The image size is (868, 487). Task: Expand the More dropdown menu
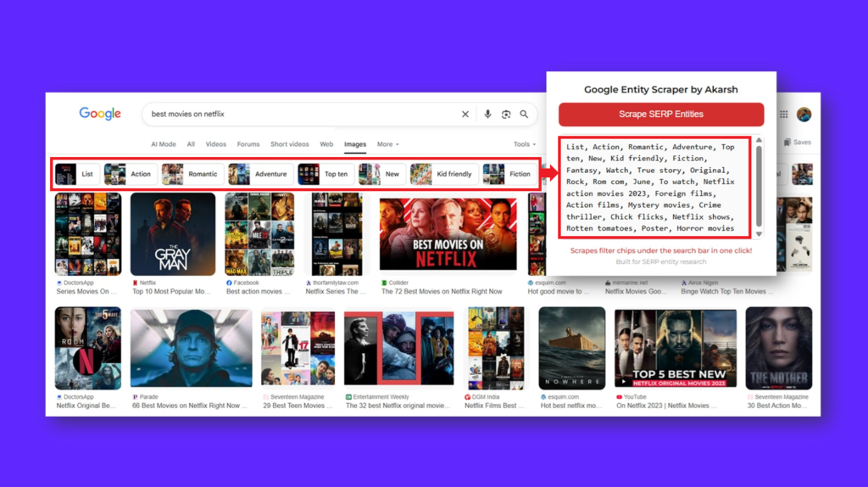pyautogui.click(x=387, y=144)
